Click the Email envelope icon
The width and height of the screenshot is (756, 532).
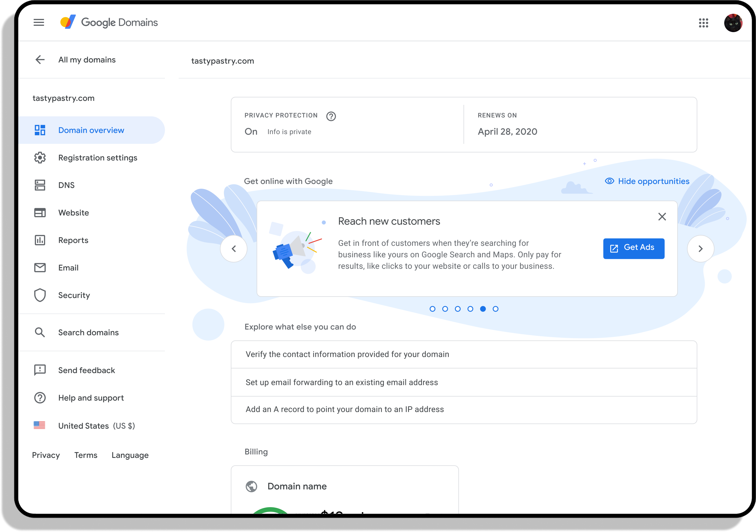[40, 268]
